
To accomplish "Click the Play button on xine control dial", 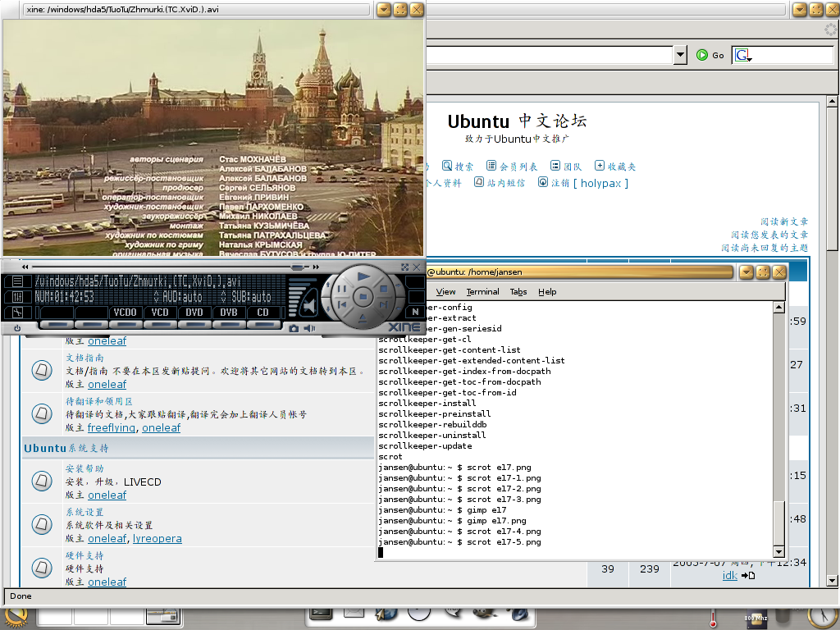I will click(363, 276).
